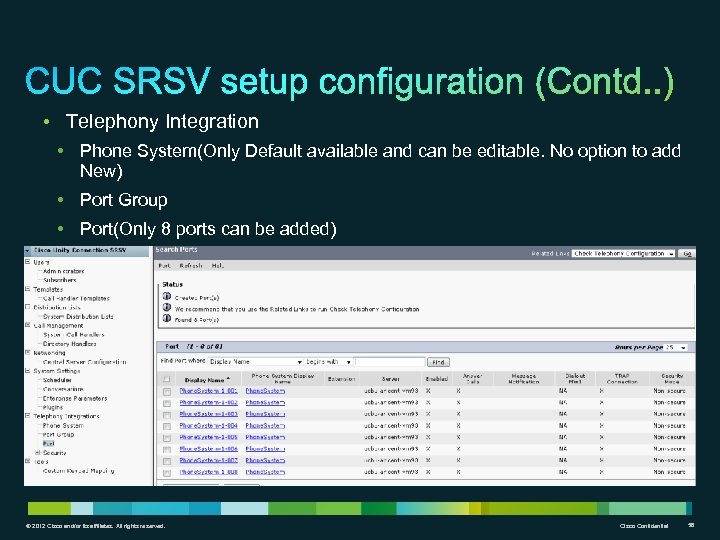Click the Server column header
Screen dimensions: 720x540
(x=390, y=379)
